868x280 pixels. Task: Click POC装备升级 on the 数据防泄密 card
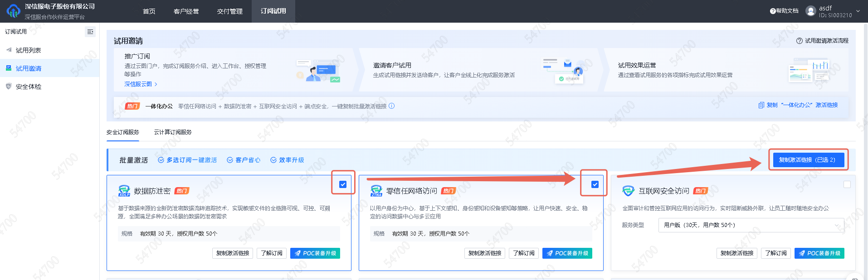point(315,253)
